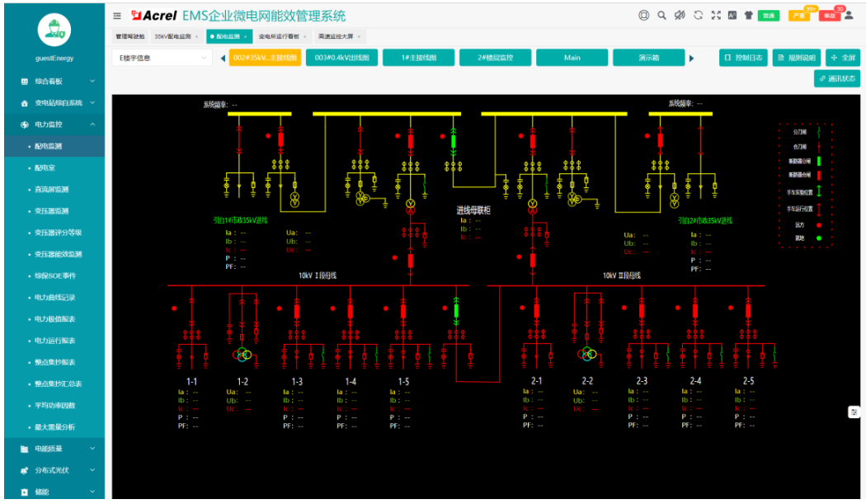Close the 35kV配电监测 tab
This screenshot has height=504, width=866.
196,36
